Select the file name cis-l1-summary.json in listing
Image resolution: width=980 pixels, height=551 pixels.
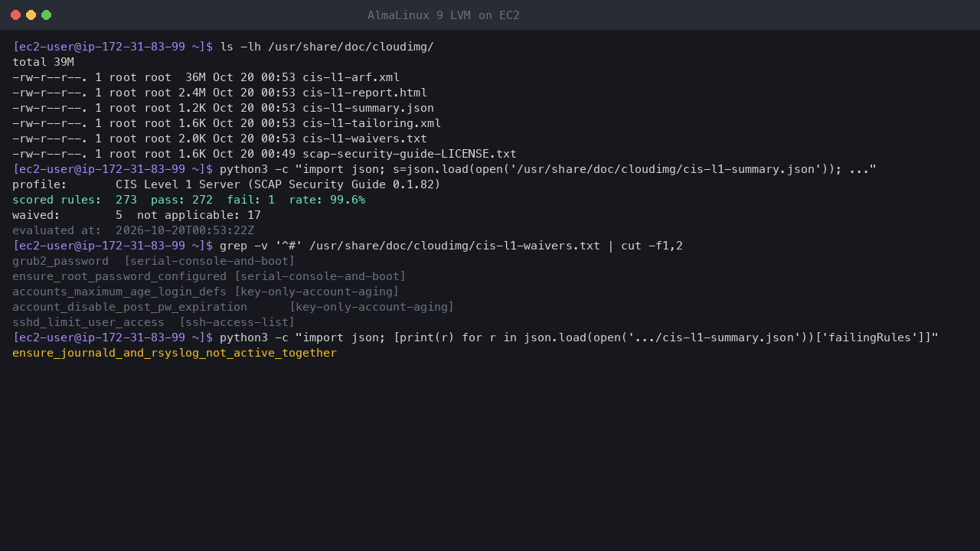click(368, 108)
